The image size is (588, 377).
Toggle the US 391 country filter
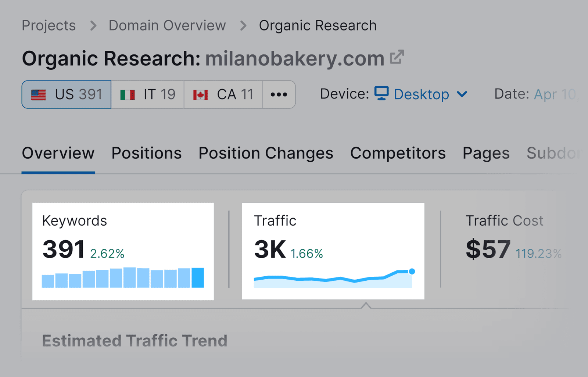(x=66, y=94)
